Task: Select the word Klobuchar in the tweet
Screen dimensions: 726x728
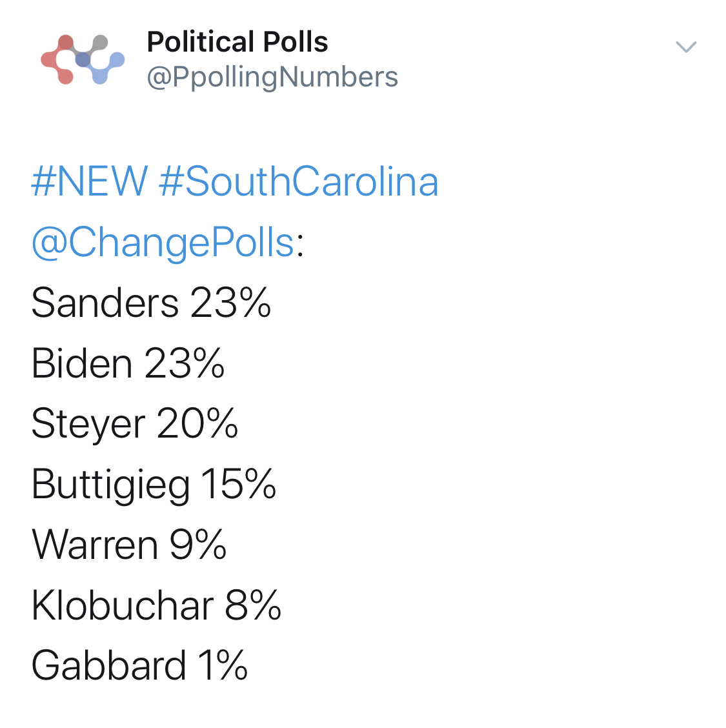Action: (x=123, y=605)
